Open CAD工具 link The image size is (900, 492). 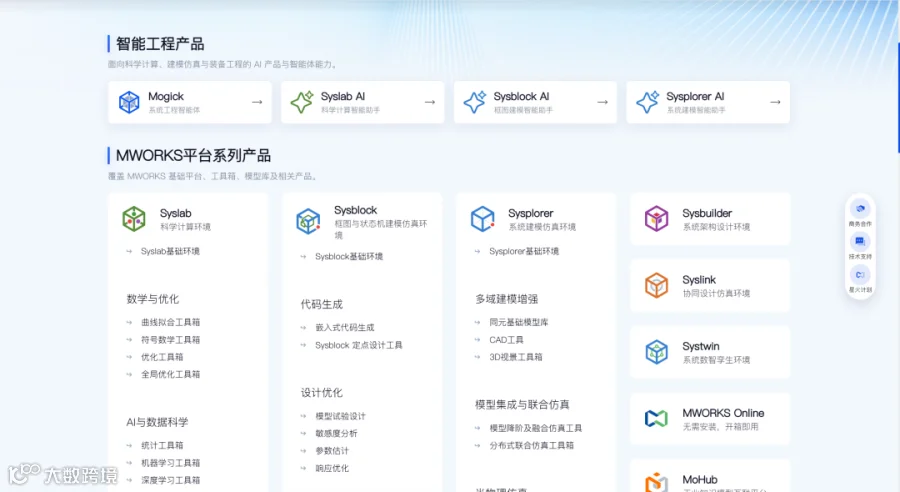click(506, 339)
